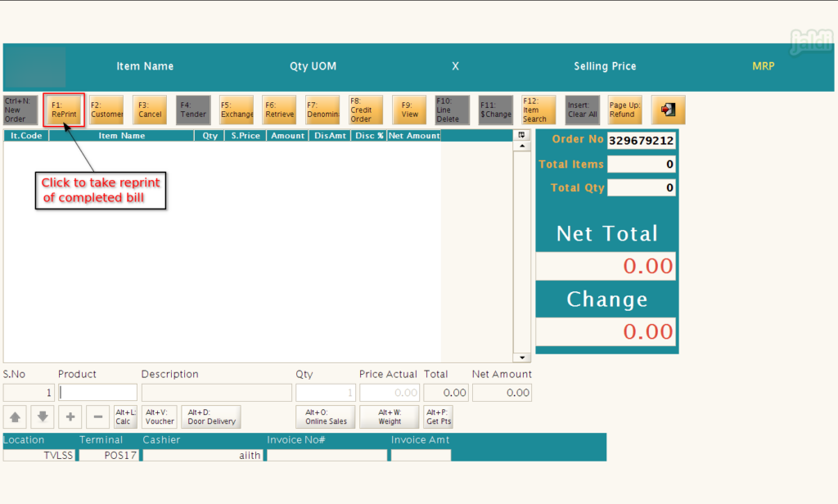The width and height of the screenshot is (838, 504).
Task: Click the Location field TVLSS
Action: pyautogui.click(x=39, y=456)
